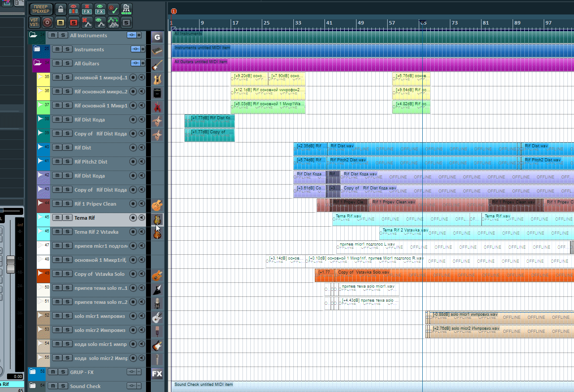Viewport: 574px width, 392px height.
Task: Open the ПЛЕЕР ТРЕККЕР panel
Action: pyautogui.click(x=41, y=9)
